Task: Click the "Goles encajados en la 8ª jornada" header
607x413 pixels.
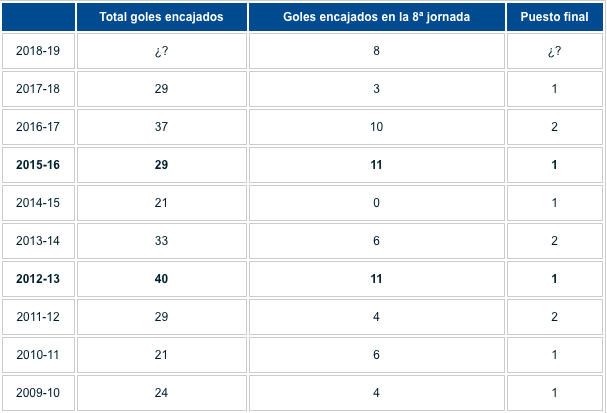Action: pyautogui.click(x=376, y=17)
